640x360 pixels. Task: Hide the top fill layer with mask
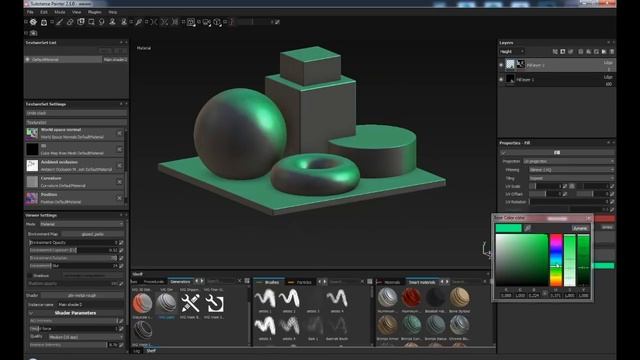pyautogui.click(x=501, y=64)
